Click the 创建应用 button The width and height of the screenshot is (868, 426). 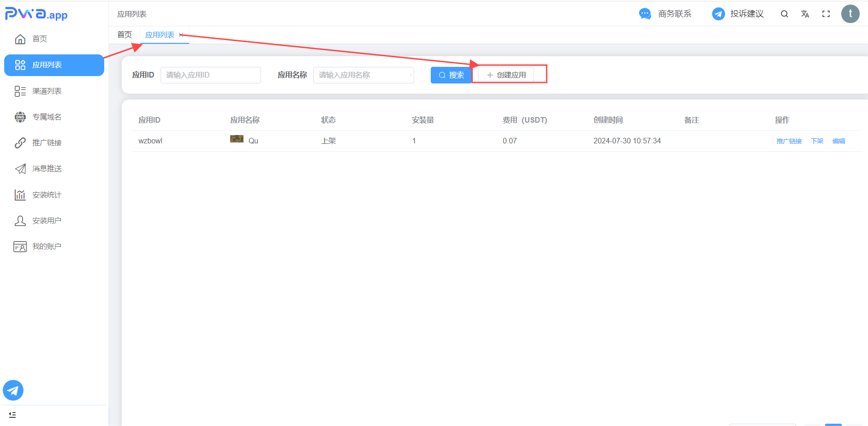(506, 75)
